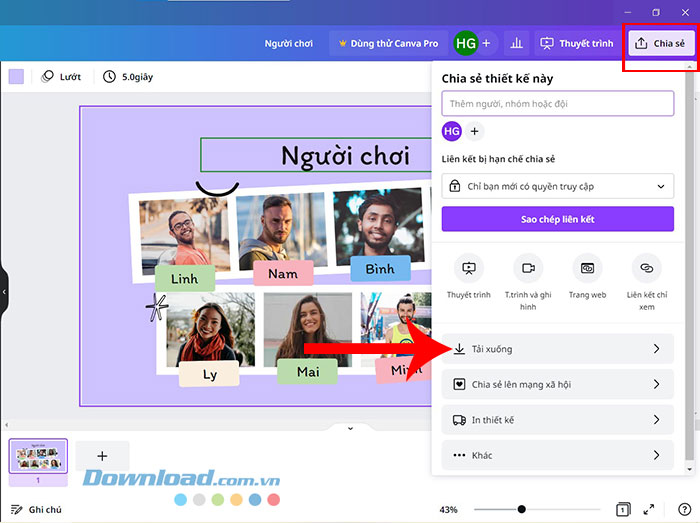Open the Khác more options entry

point(557,455)
